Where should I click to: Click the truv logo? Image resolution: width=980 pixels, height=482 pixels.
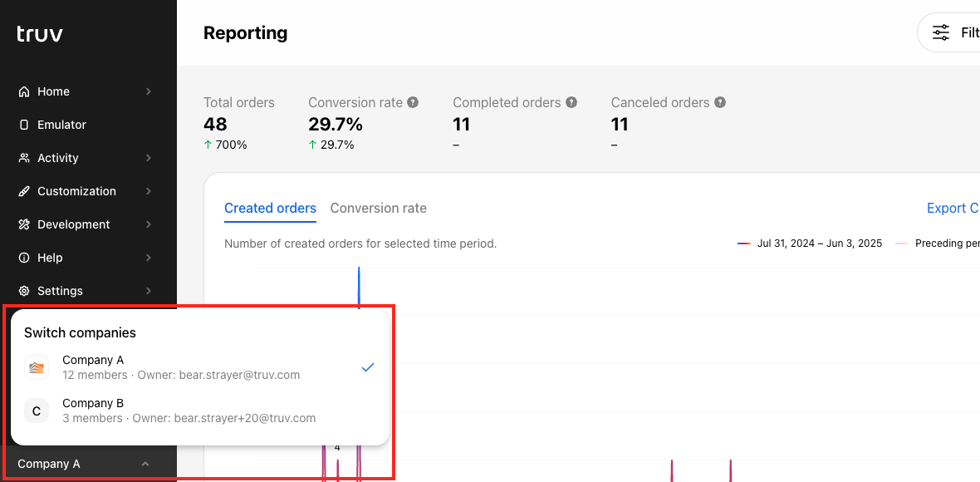click(x=40, y=34)
